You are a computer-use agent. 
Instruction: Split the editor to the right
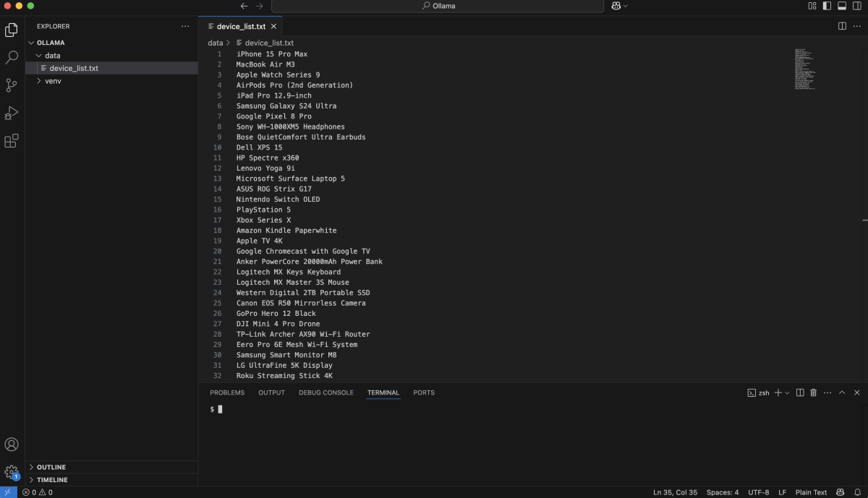point(842,26)
